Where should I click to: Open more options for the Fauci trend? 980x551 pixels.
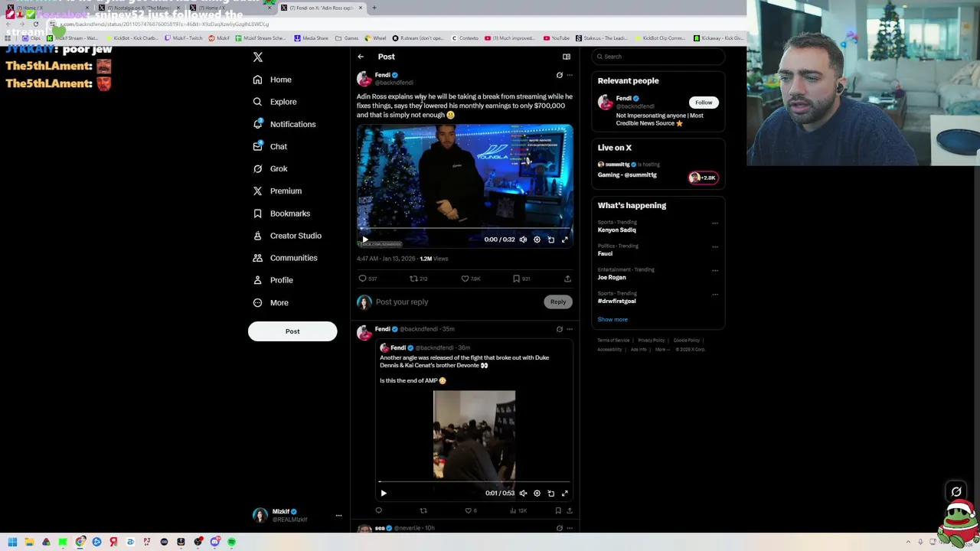pyautogui.click(x=715, y=247)
